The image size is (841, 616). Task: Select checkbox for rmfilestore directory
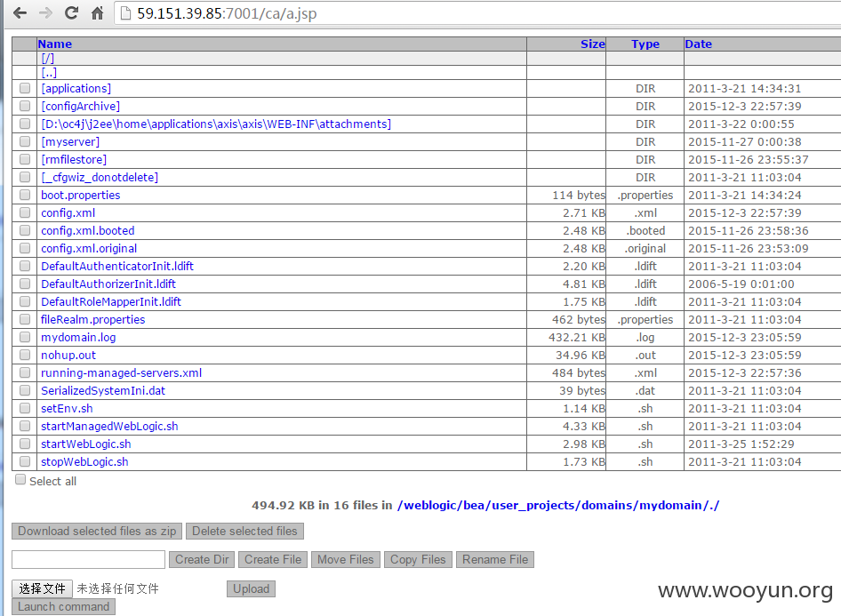tap(25, 159)
